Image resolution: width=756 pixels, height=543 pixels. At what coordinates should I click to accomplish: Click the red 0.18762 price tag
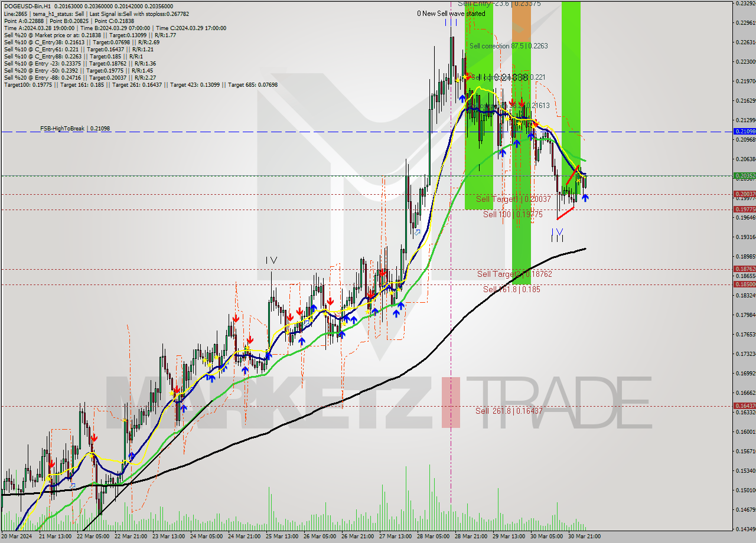point(744,269)
